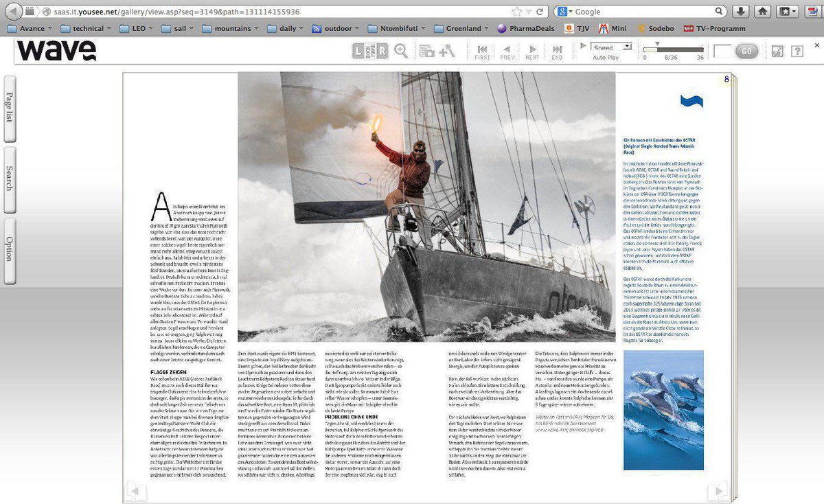Open the Option side tab

(10, 250)
